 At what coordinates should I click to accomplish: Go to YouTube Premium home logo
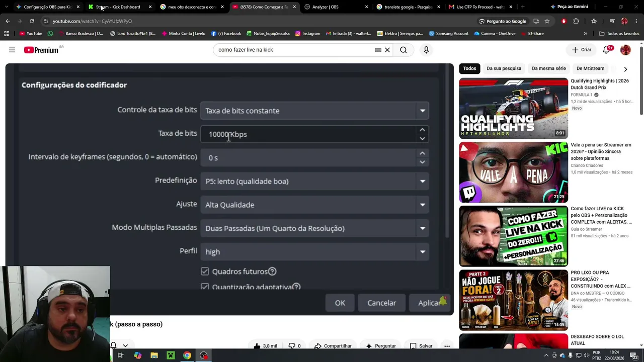(x=41, y=50)
